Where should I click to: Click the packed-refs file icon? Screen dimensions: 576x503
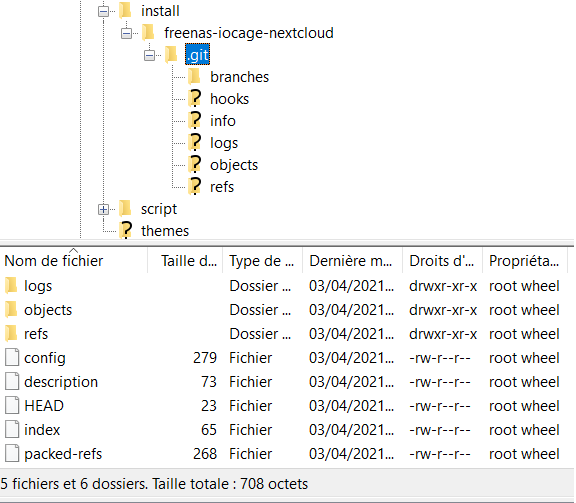tap(12, 453)
